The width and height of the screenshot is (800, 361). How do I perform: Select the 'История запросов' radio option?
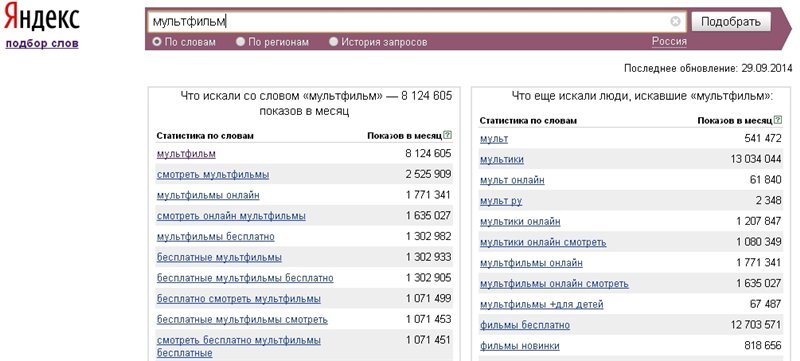(333, 42)
